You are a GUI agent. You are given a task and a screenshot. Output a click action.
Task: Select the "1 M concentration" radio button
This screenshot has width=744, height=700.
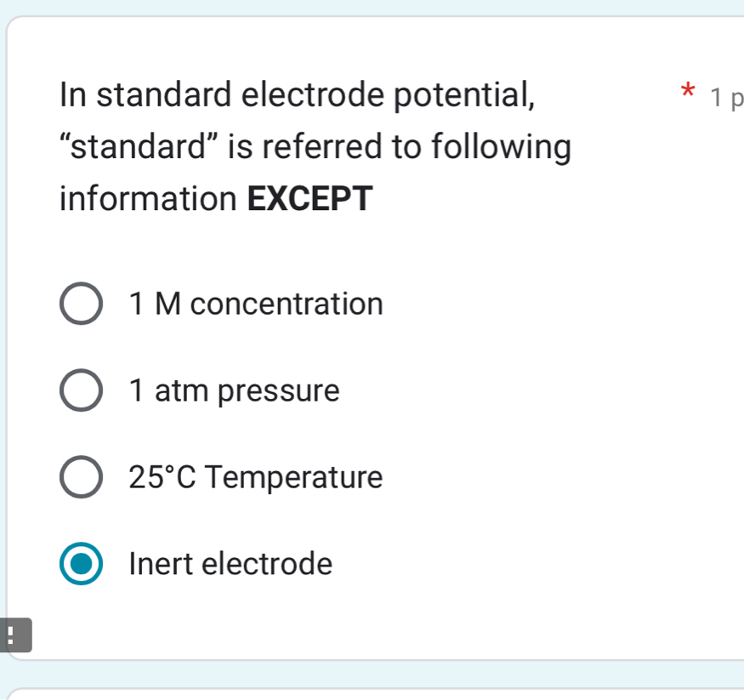(x=82, y=304)
